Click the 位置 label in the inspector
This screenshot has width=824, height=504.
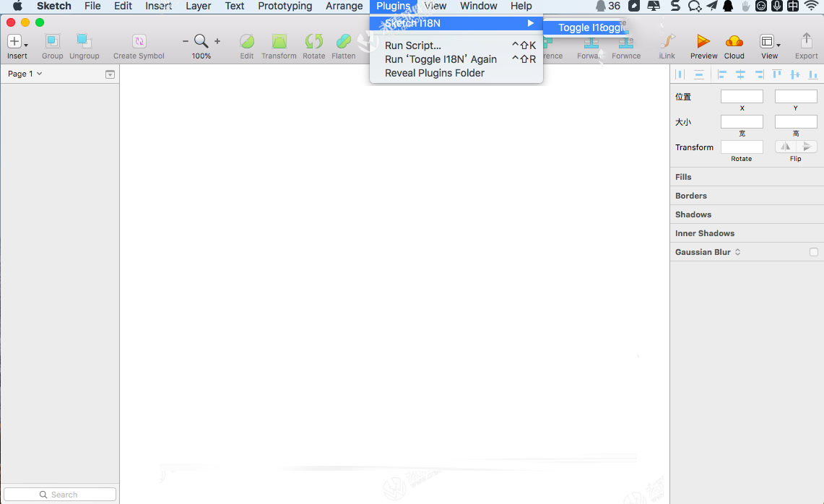[683, 97]
